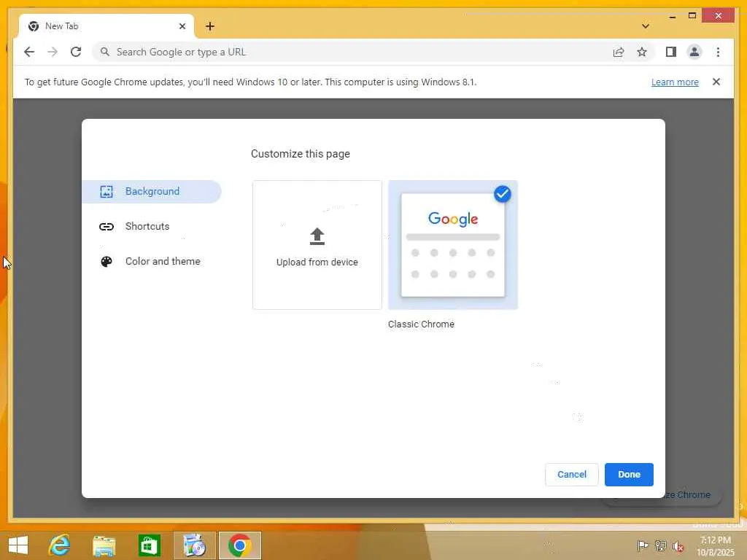Screen dimensions: 747x560
Task: Click the Chrome taskbar icon
Action: point(239,545)
